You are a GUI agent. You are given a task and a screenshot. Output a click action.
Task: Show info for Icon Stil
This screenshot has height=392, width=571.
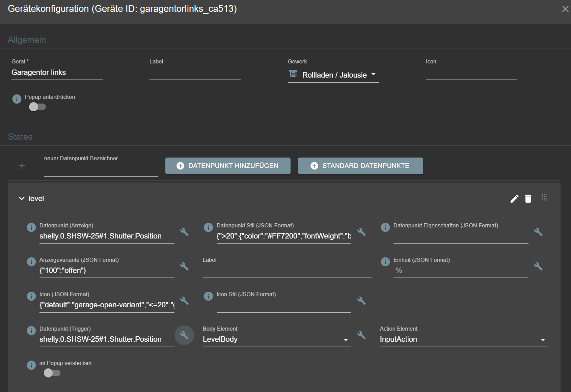point(209,296)
